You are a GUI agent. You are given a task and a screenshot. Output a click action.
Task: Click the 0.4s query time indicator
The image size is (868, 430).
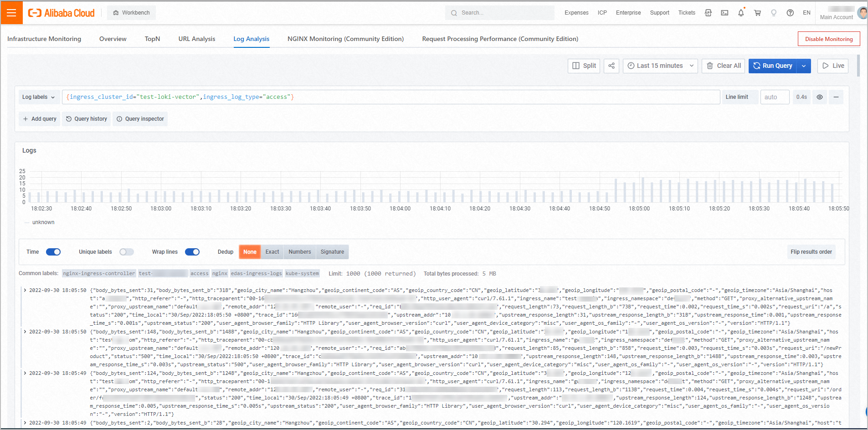pyautogui.click(x=801, y=97)
